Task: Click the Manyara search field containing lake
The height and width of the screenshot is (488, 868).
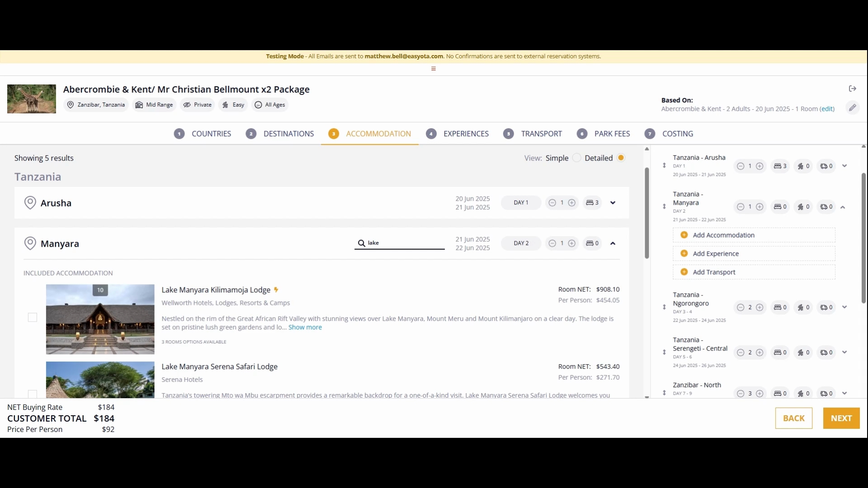Action: coord(400,243)
